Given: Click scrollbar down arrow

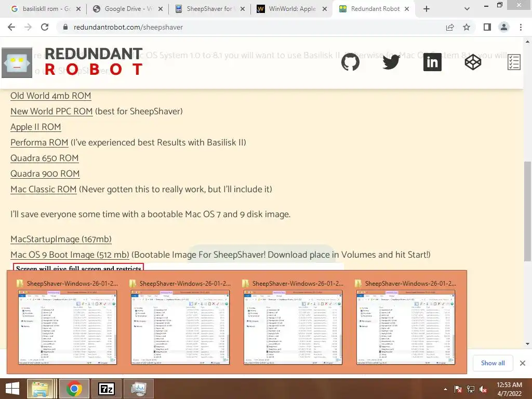Looking at the screenshot, I should tap(527, 344).
